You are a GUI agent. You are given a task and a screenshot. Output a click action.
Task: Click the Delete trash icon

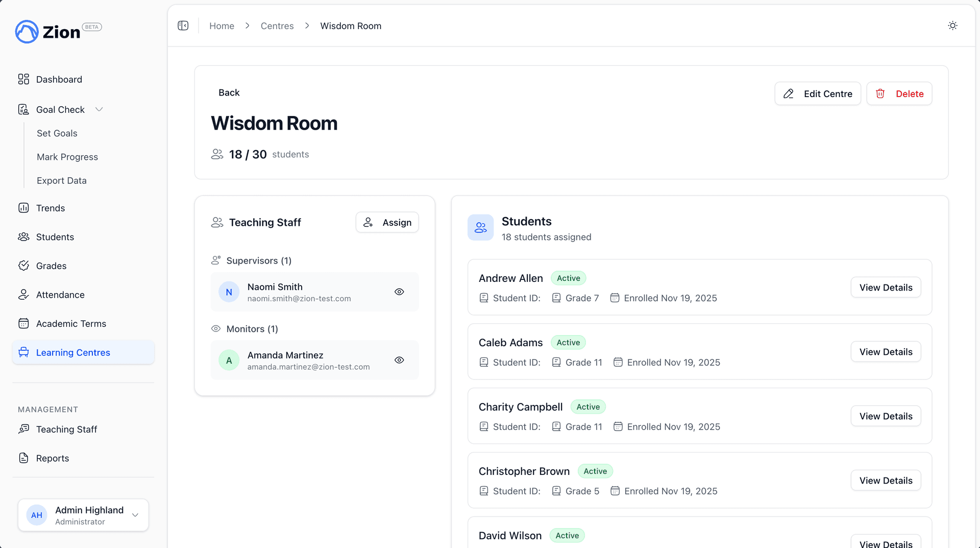coord(880,93)
